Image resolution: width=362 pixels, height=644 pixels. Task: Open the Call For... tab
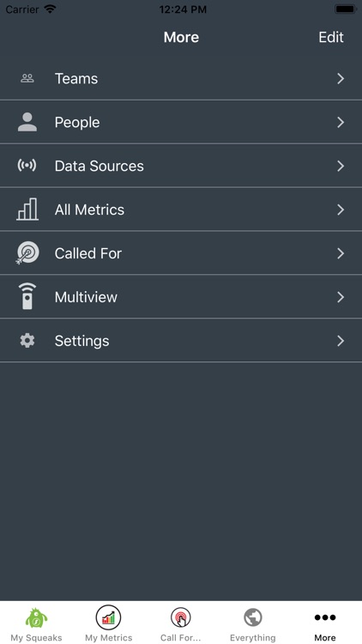click(181, 623)
